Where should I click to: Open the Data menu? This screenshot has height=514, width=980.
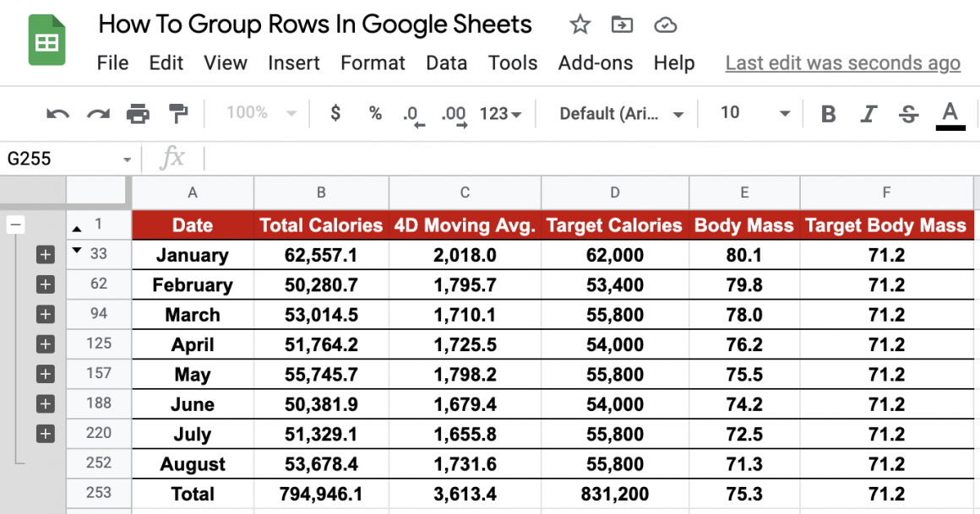point(446,63)
